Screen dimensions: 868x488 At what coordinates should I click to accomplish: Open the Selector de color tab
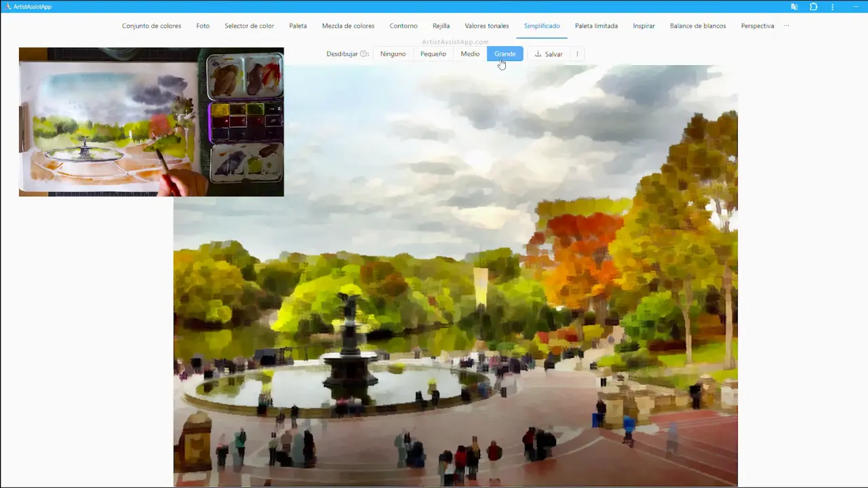point(249,26)
